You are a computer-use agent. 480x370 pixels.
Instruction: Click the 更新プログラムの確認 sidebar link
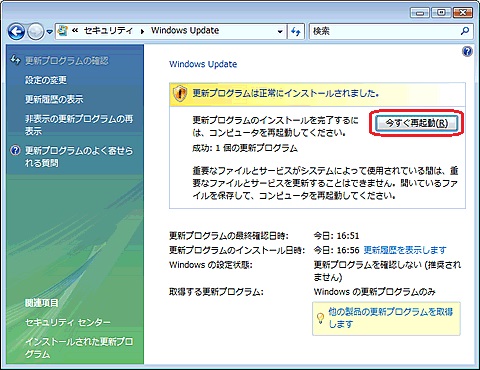click(x=67, y=61)
